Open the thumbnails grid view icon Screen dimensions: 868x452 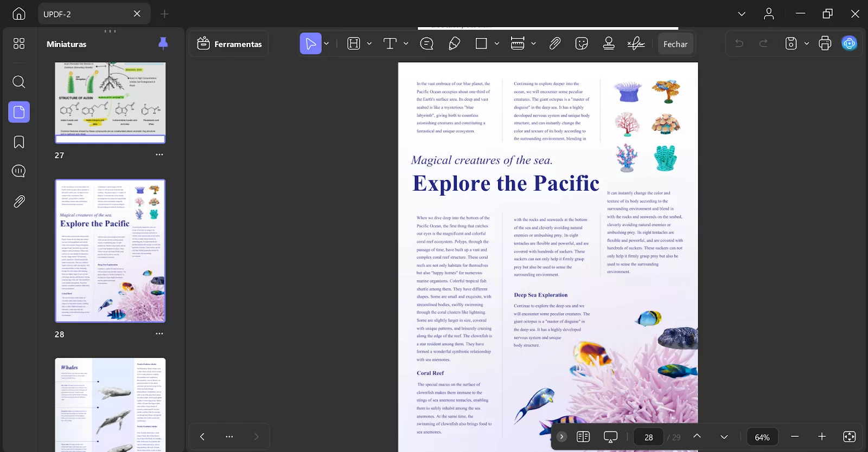click(19, 43)
